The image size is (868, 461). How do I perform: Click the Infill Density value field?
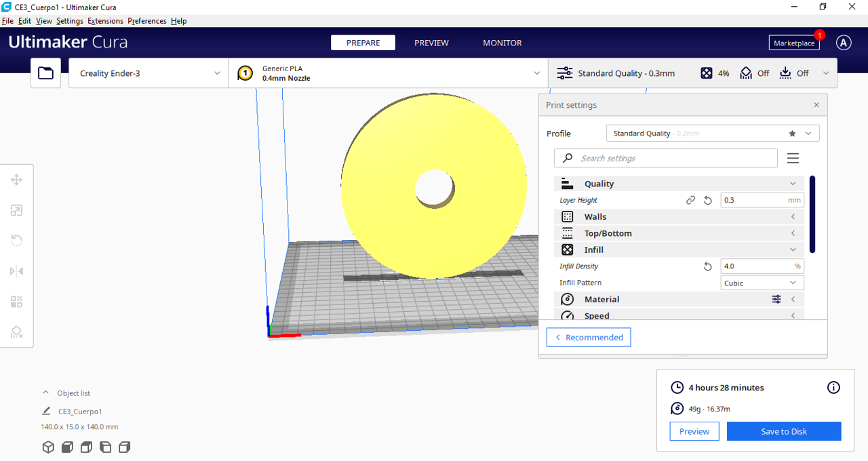[x=762, y=266]
